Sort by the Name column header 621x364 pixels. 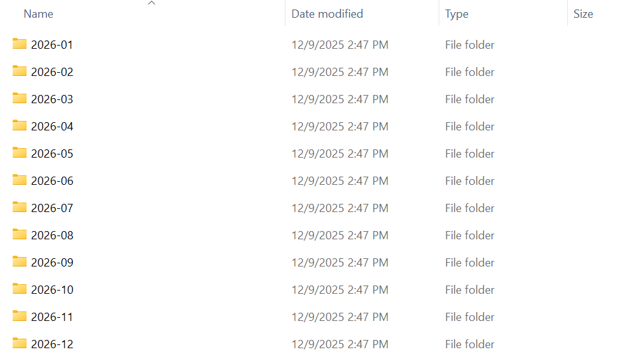click(x=38, y=14)
